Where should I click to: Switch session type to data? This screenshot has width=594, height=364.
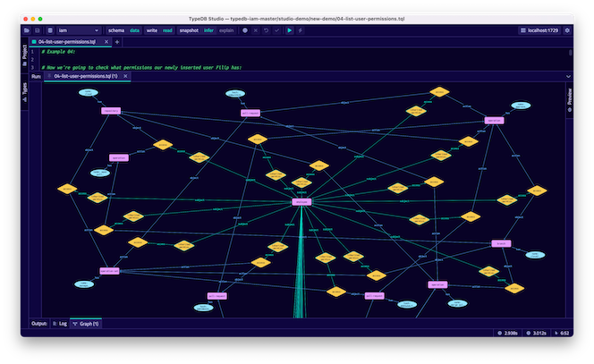134,30
